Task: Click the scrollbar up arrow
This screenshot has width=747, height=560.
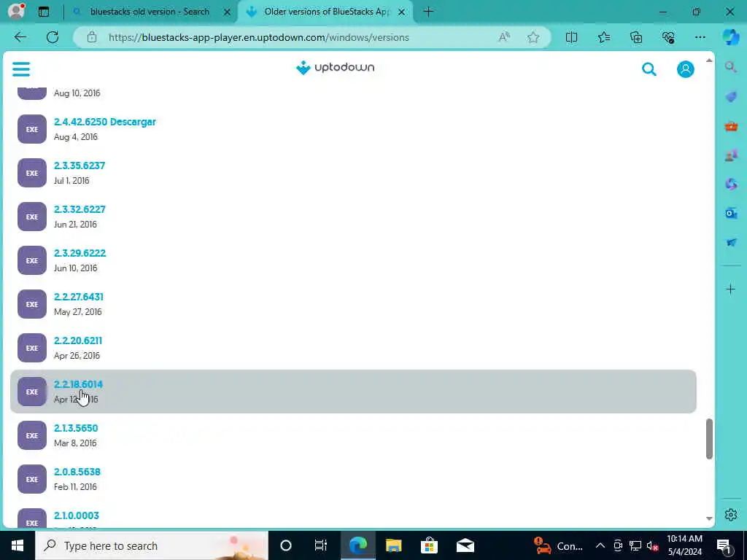Action: point(709,61)
